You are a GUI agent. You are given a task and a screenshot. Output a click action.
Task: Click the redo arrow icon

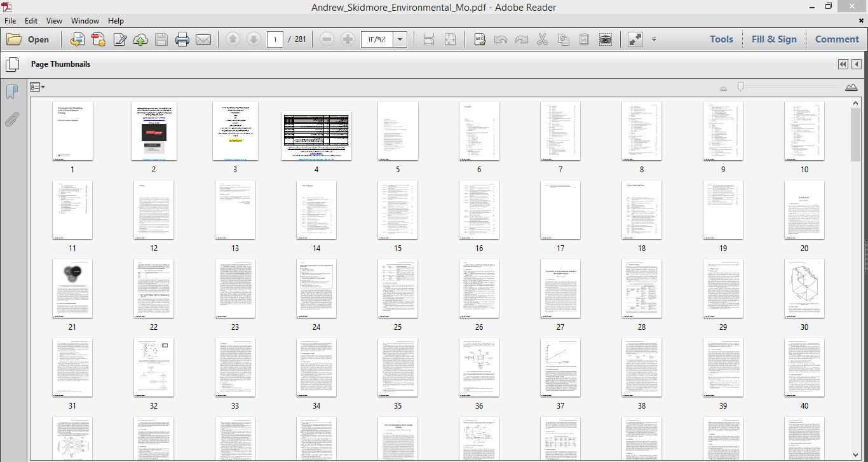521,39
